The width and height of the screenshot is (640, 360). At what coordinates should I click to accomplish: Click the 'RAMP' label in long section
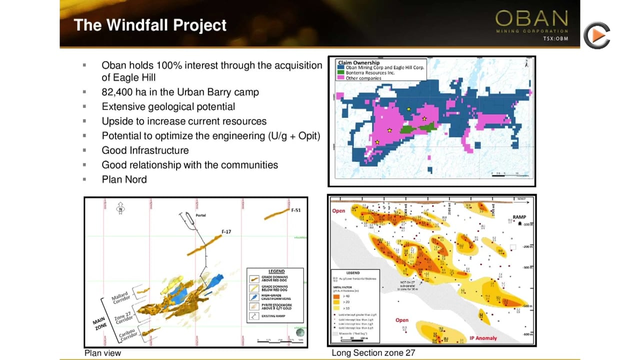click(519, 217)
